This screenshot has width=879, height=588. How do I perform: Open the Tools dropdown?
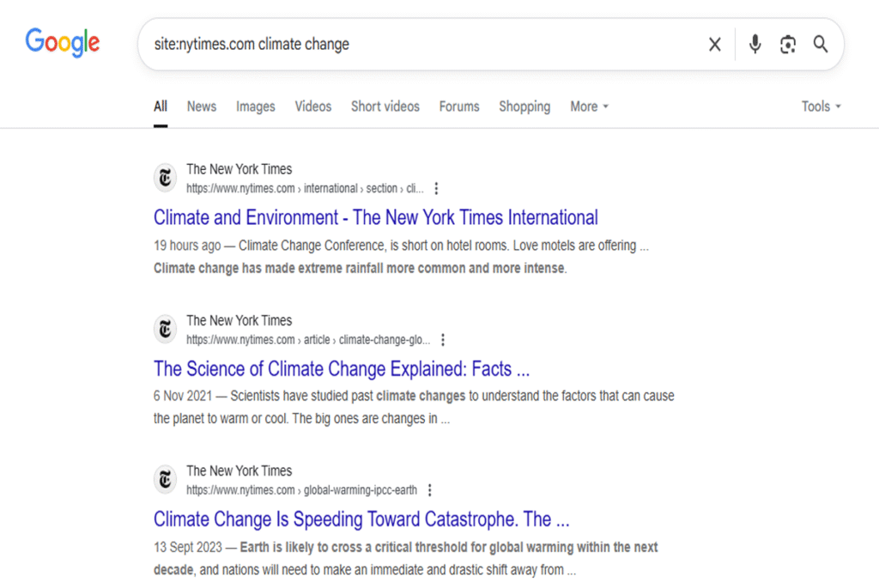[821, 106]
